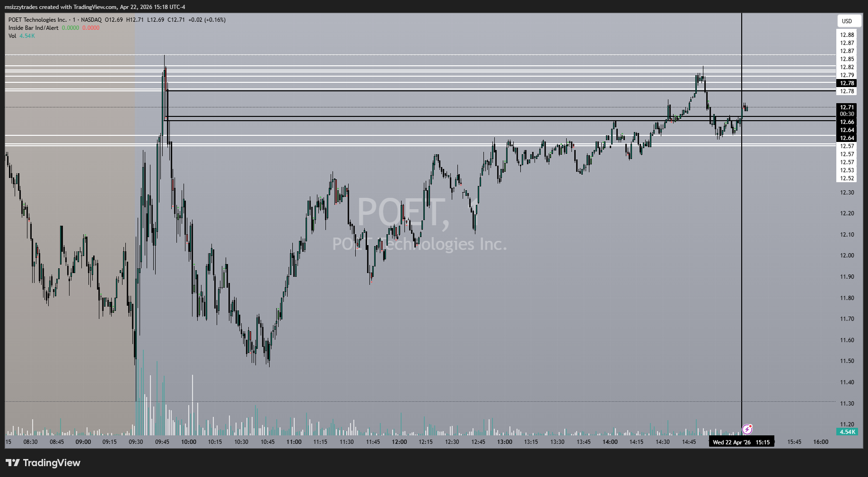Click the 11.20 price scale value
Screen dimensions: 868x477
tap(847, 424)
